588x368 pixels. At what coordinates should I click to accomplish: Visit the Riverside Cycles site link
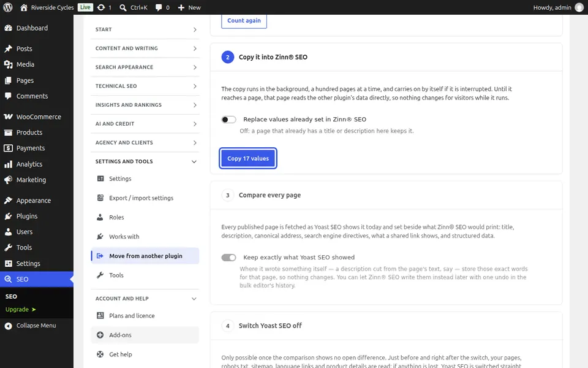[x=47, y=7]
